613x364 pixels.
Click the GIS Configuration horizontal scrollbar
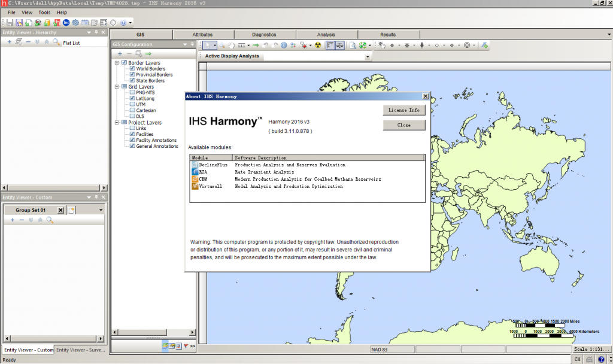tap(154, 332)
